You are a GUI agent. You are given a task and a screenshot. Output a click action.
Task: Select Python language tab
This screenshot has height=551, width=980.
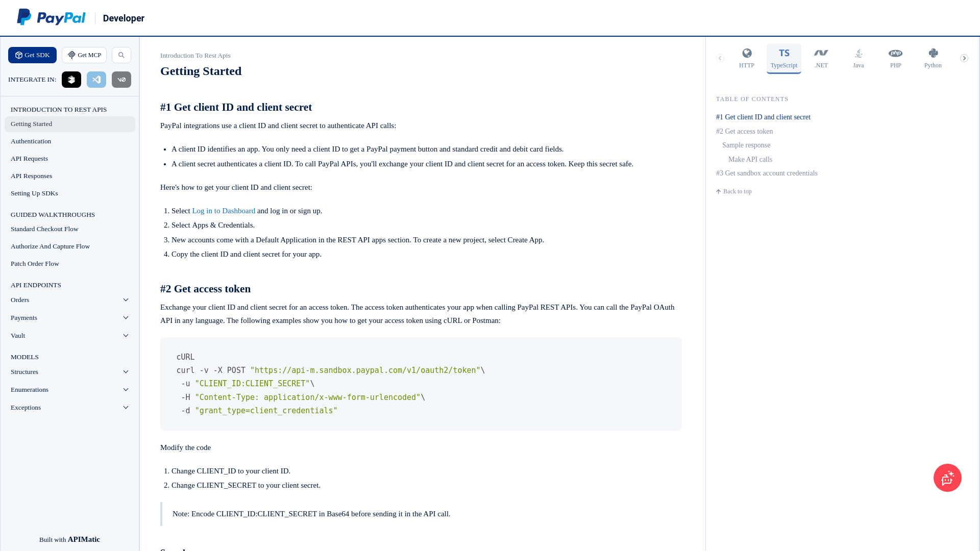pos(933,58)
